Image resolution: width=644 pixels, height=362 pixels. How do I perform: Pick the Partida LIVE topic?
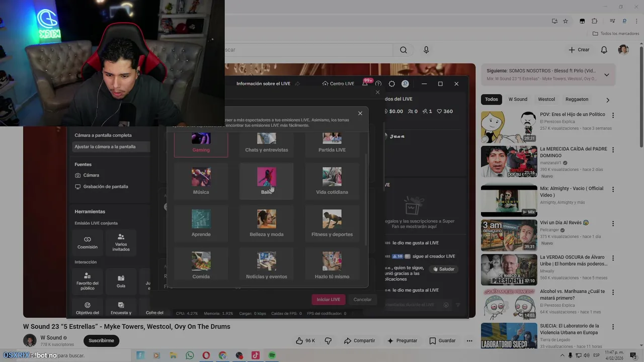click(x=332, y=145)
